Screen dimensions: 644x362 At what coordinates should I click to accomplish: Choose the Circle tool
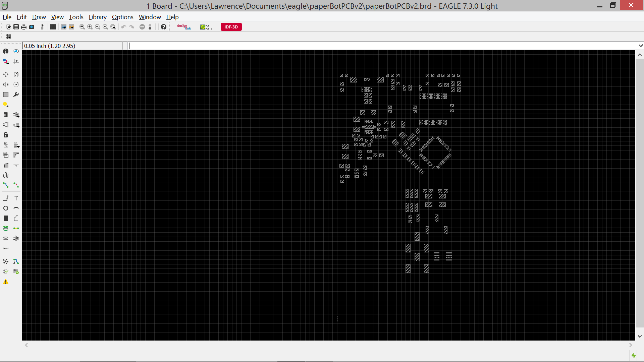pos(6,208)
